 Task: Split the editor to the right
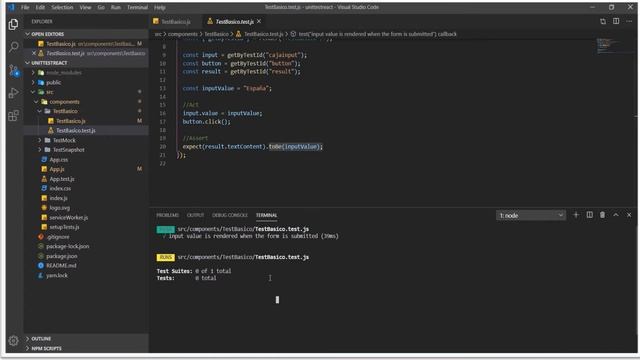(x=616, y=21)
